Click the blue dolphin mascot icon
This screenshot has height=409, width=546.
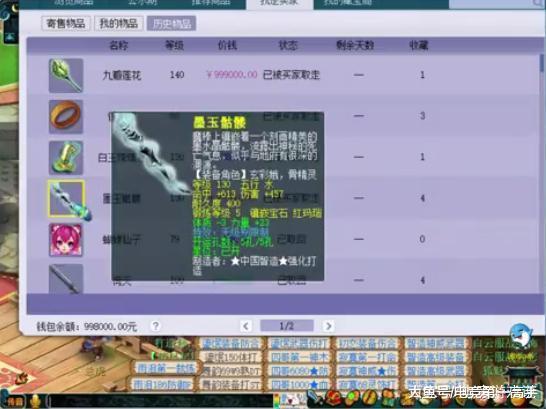point(521,335)
